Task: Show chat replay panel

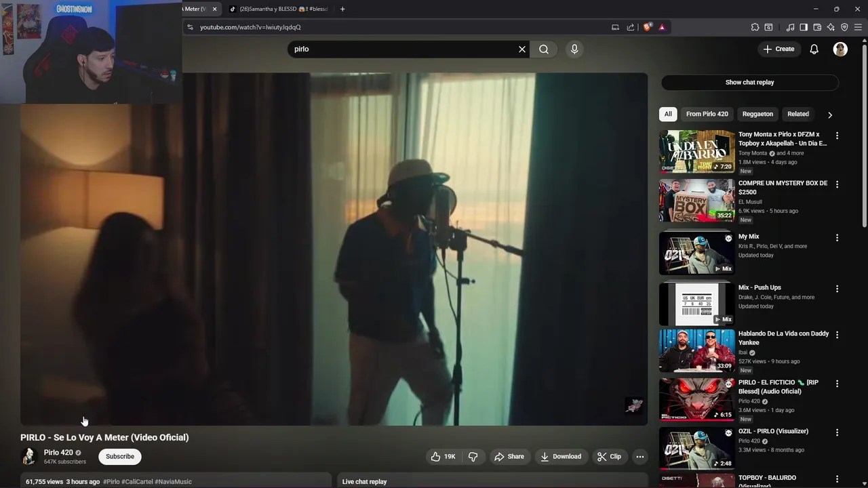Action: click(x=750, y=82)
